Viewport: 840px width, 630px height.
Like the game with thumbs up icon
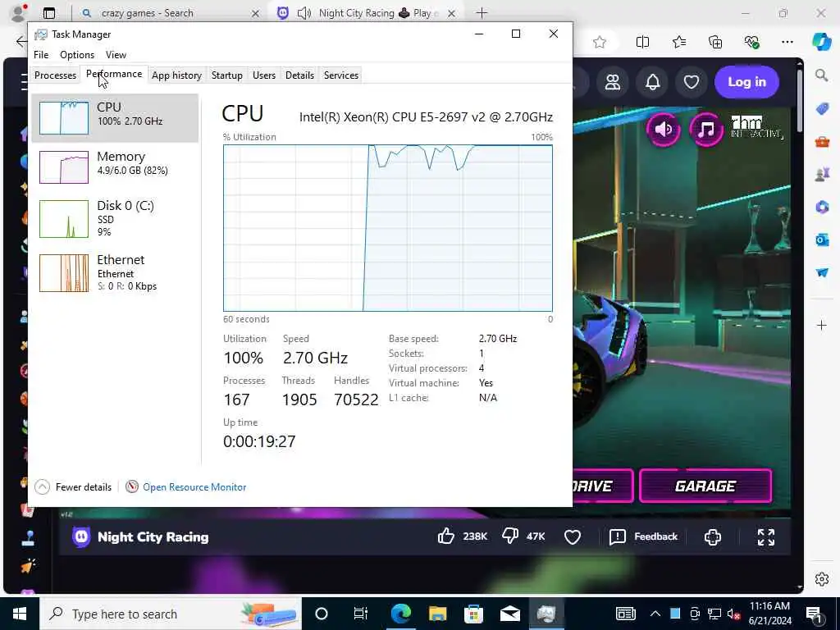[x=445, y=536]
